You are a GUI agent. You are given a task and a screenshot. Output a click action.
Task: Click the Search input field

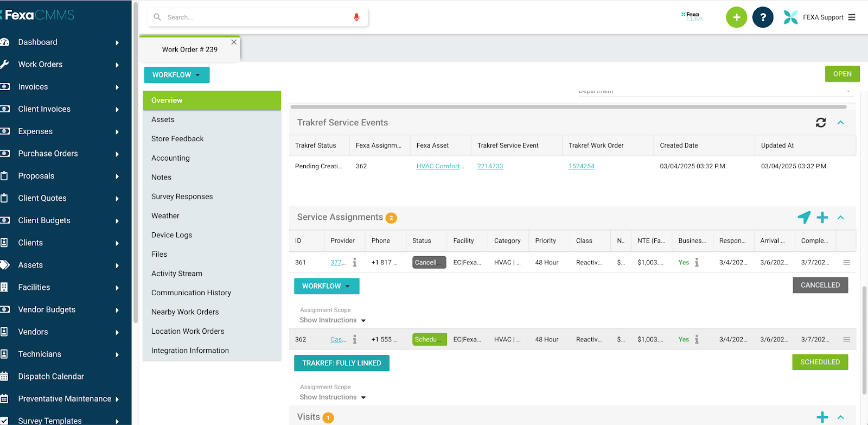pyautogui.click(x=258, y=17)
